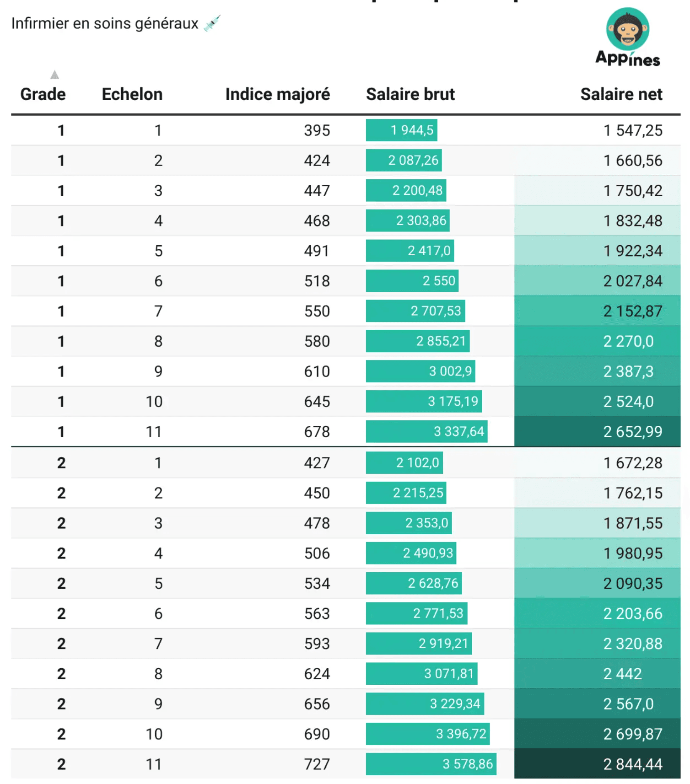The height and width of the screenshot is (784, 690).
Task: Select the indice majoré value 395
Action: (317, 130)
